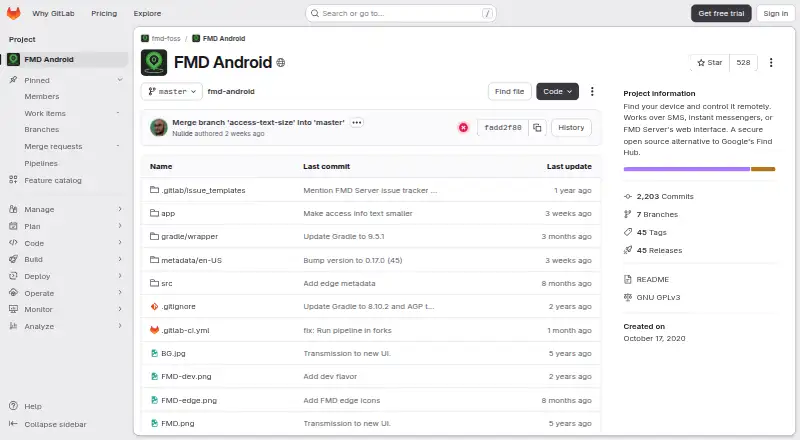Click the commits icon beside 2,203 Commits

(628, 197)
